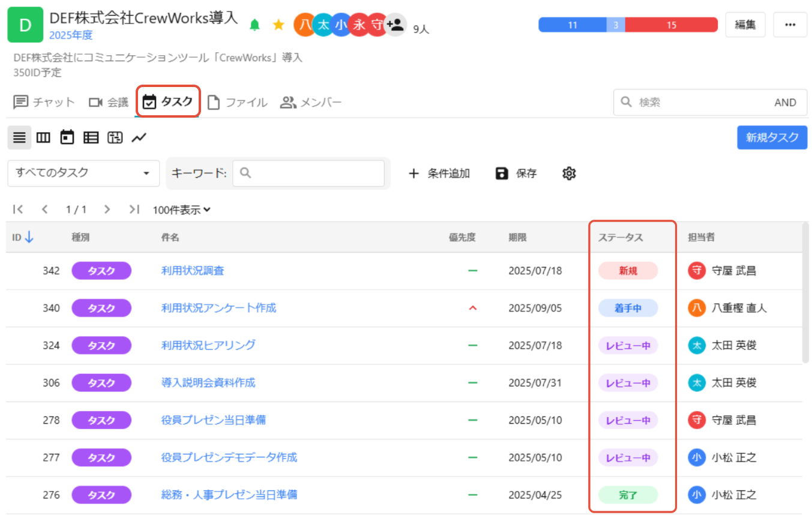Click the teal 太 member avatar in header
Image resolution: width=812 pixels, height=515 pixels.
tap(323, 25)
